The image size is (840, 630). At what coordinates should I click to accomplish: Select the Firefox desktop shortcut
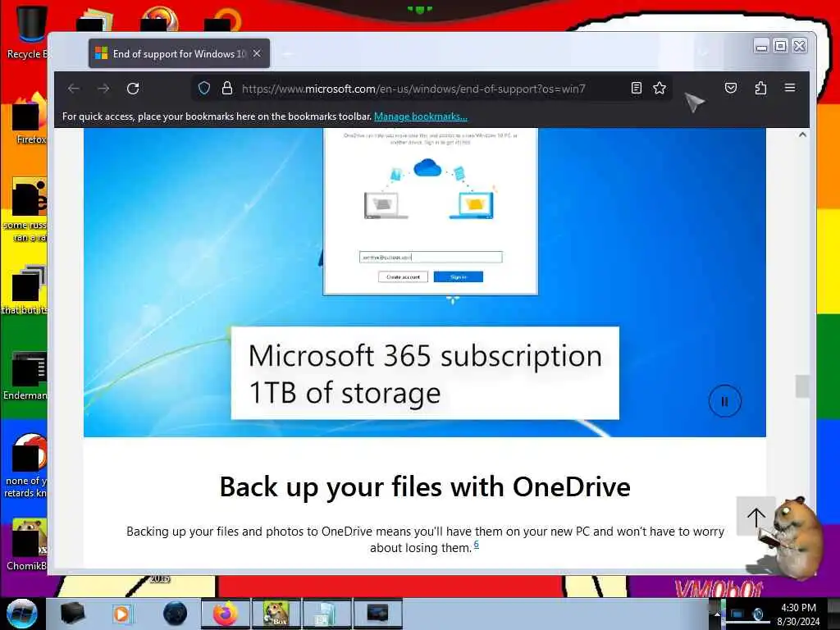(29, 119)
